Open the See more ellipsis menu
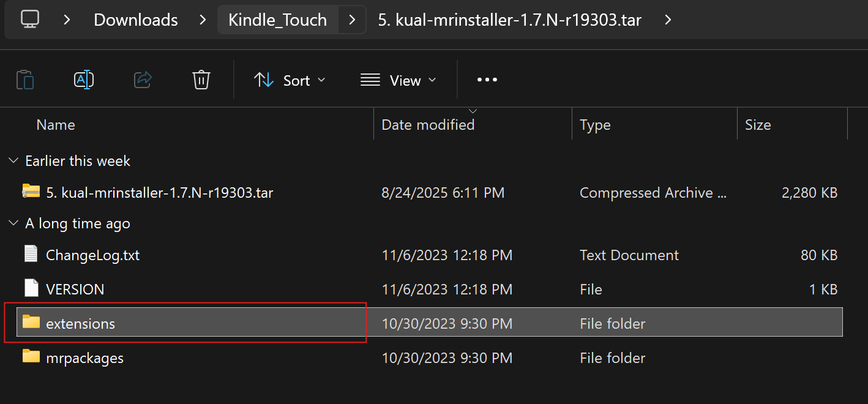This screenshot has width=868, height=404. tap(487, 80)
